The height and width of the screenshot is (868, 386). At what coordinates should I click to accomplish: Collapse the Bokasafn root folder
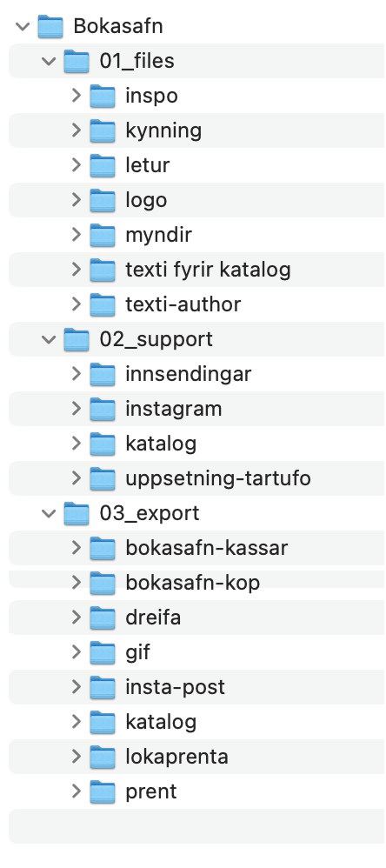pyautogui.click(x=23, y=26)
